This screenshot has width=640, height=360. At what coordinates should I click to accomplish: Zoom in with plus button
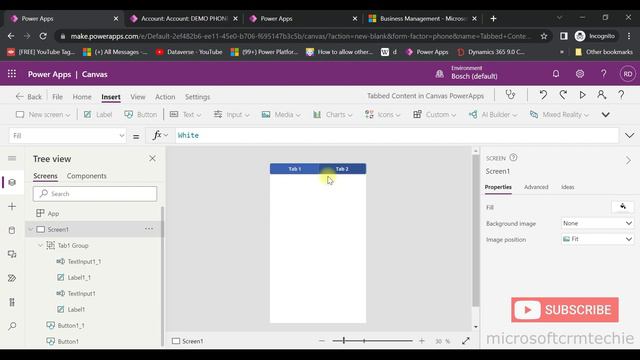[x=422, y=341]
